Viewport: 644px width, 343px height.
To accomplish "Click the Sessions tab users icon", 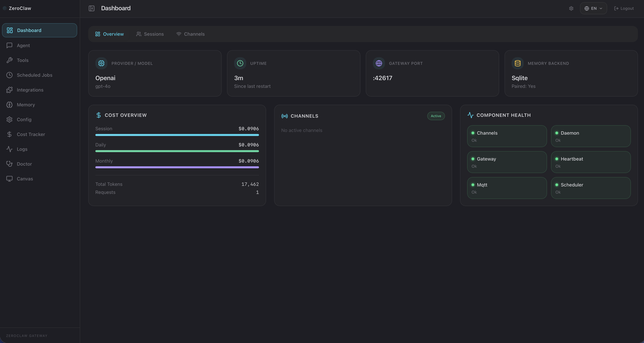I will 138,34.
